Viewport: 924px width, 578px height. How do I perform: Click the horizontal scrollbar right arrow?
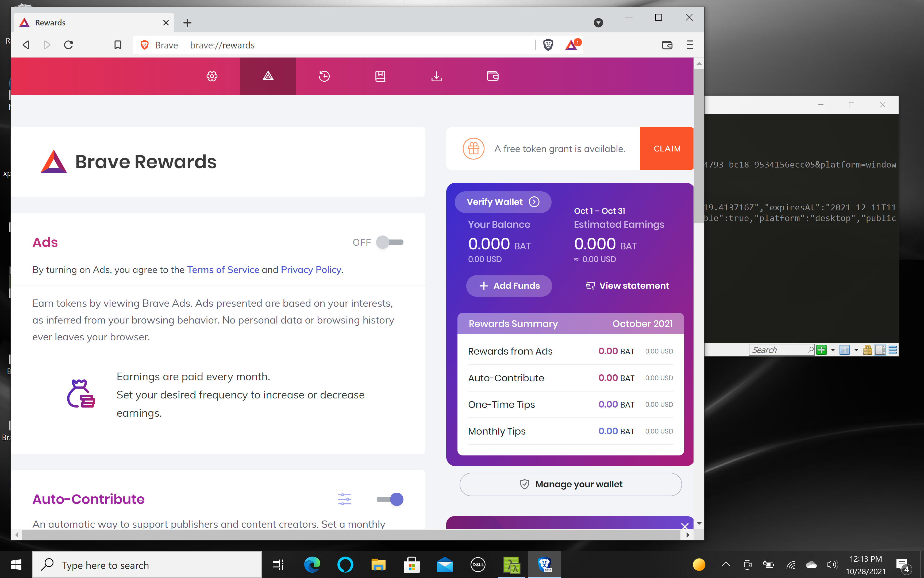688,535
